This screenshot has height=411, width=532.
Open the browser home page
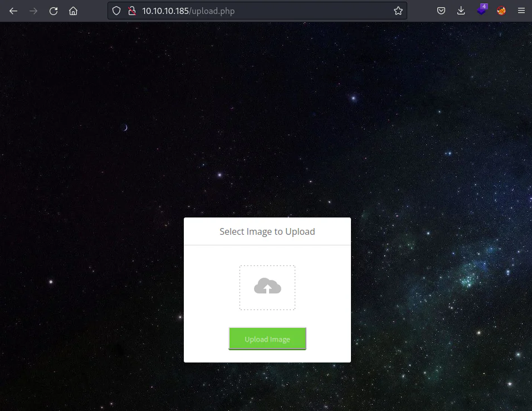pyautogui.click(x=74, y=11)
